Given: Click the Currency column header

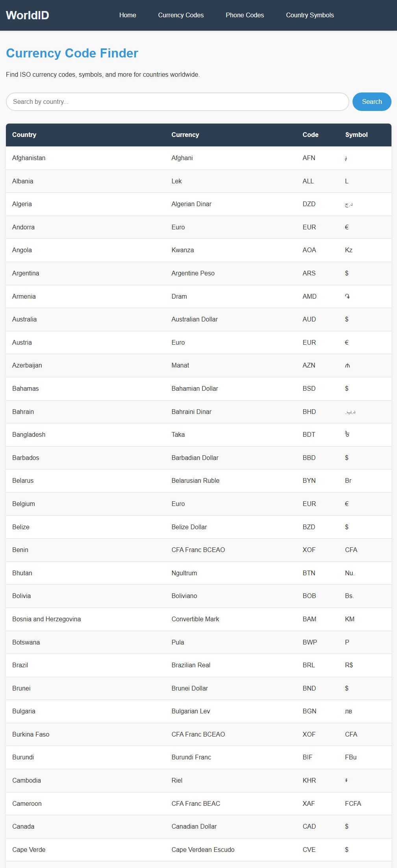Looking at the screenshot, I should click(185, 135).
